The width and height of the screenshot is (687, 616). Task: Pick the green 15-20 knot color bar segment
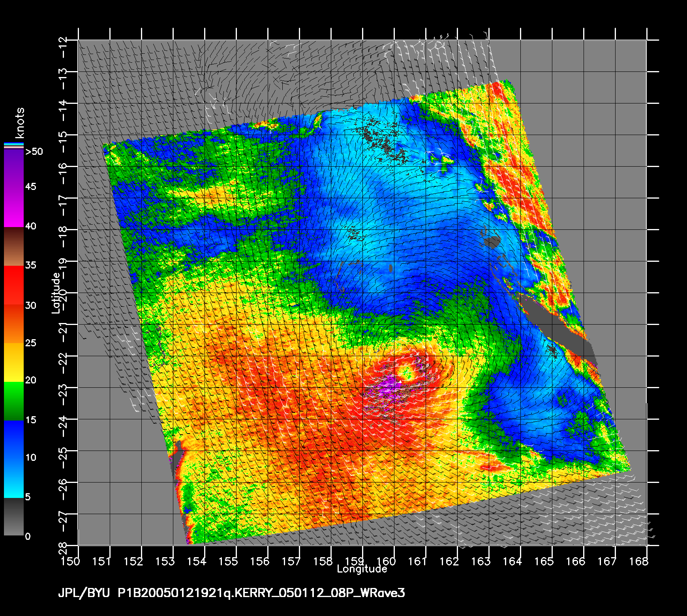point(14,401)
